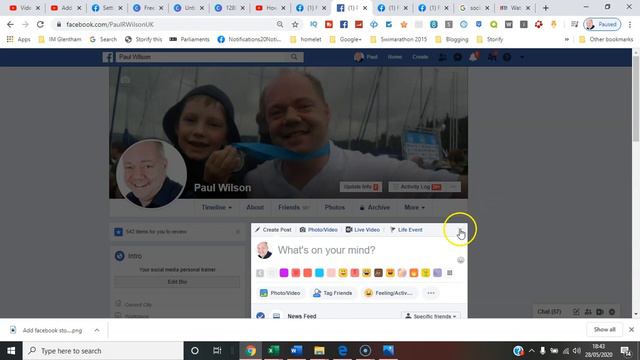640x360 pixels.
Task: Dismiss the items to review notice
Action: [x=238, y=232]
